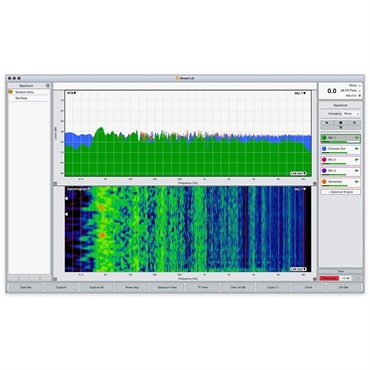The image size is (370, 370).
Task: Switch to Spectrum View
Action: tap(167, 287)
